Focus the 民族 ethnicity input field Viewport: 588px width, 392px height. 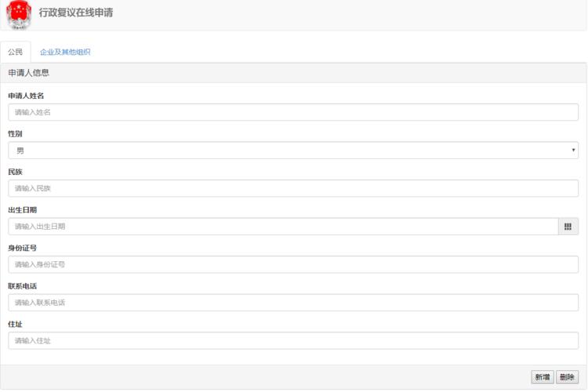point(293,188)
